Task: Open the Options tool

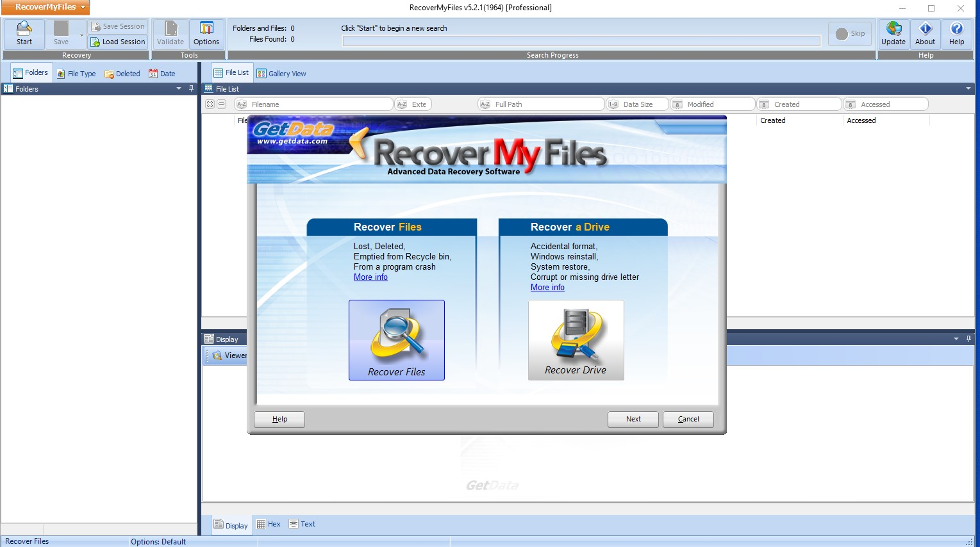Action: point(206,34)
